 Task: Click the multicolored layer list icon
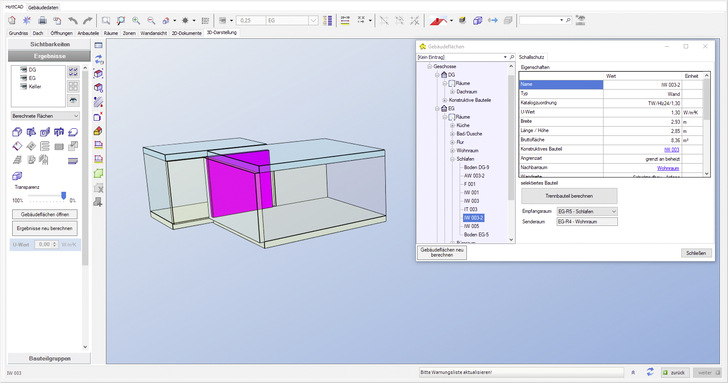(x=327, y=20)
